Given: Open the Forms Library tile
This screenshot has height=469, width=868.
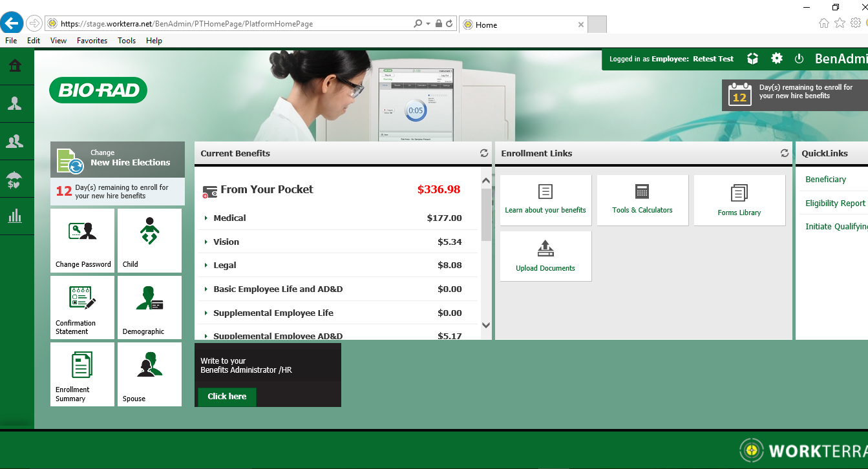Looking at the screenshot, I should [739, 200].
